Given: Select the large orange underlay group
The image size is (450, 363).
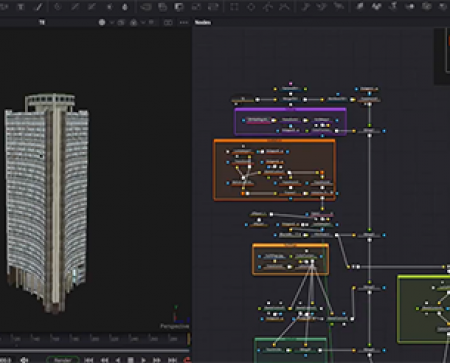Looking at the screenshot, I should (274, 170).
